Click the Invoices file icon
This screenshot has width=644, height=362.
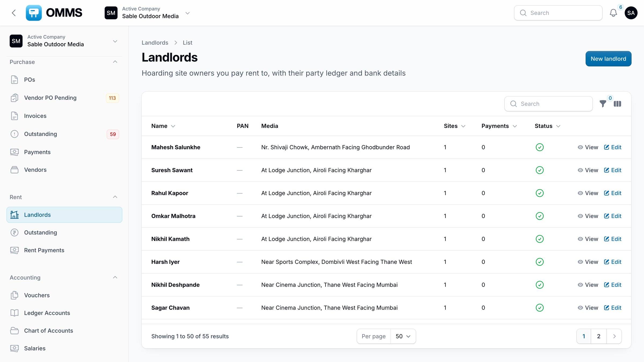14,116
